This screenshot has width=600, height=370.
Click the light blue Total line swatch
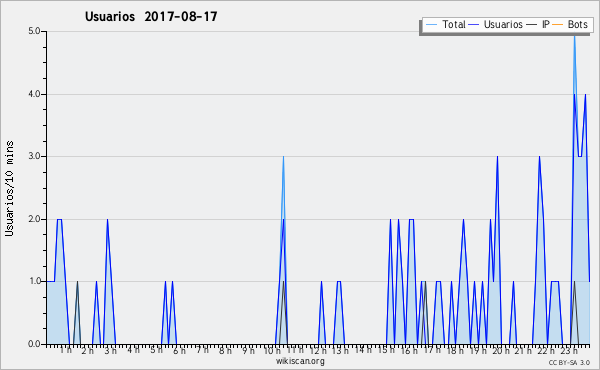431,25
